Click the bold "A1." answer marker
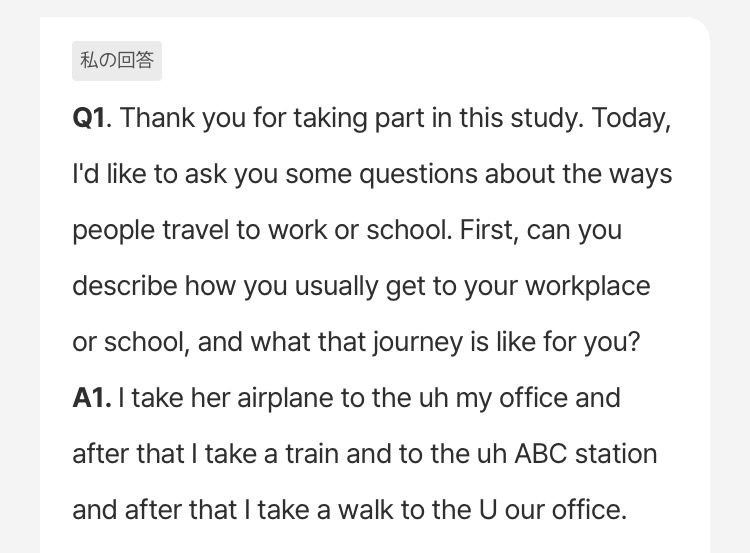Image resolution: width=750 pixels, height=553 pixels. 92,398
